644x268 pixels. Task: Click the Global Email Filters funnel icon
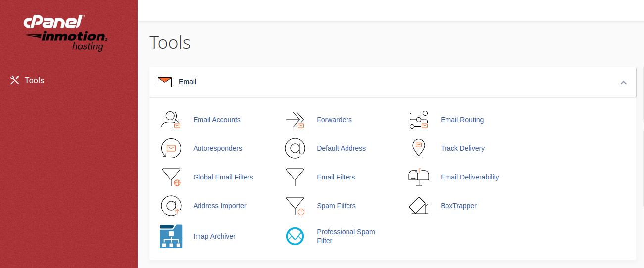click(171, 177)
